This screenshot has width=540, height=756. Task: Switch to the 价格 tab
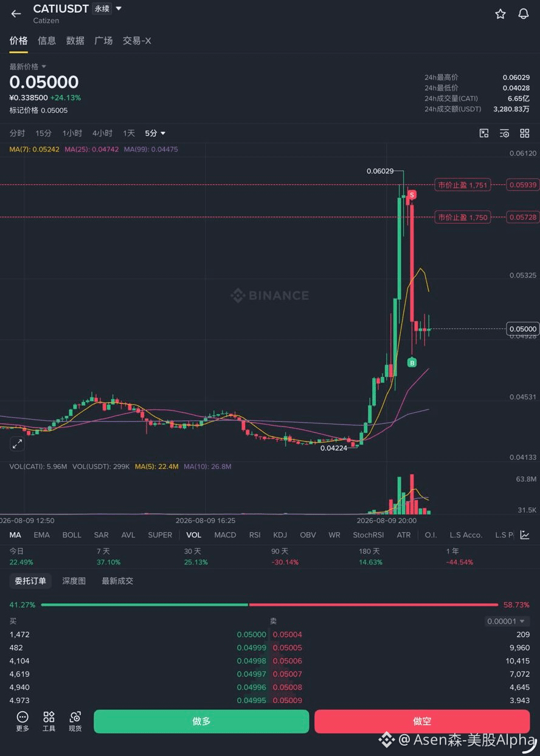point(18,41)
